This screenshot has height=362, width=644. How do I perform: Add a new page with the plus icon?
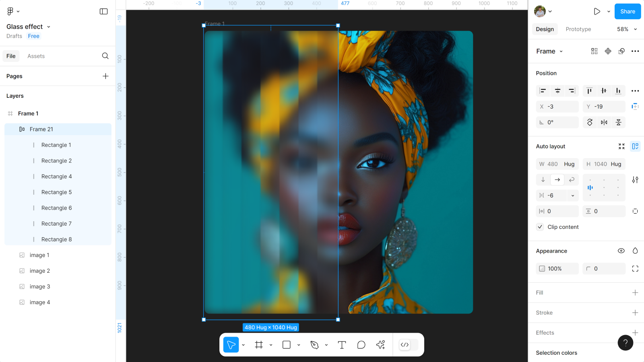105,76
